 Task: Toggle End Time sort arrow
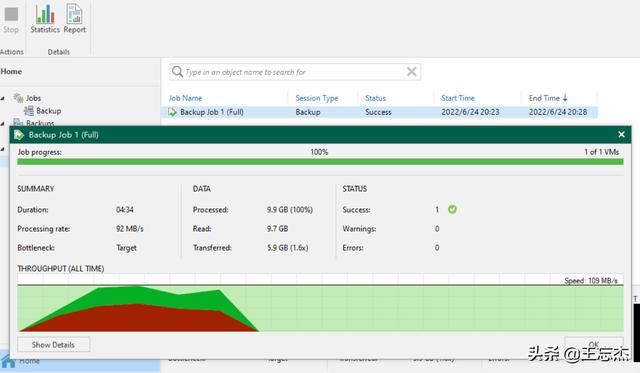pos(565,98)
